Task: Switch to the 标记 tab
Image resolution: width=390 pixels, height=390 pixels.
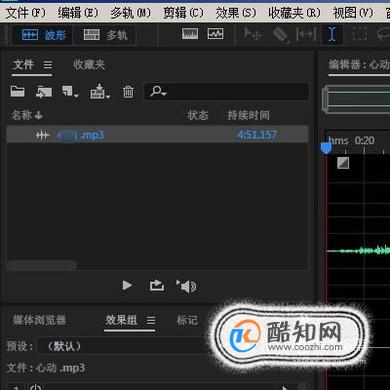Action: (187, 320)
